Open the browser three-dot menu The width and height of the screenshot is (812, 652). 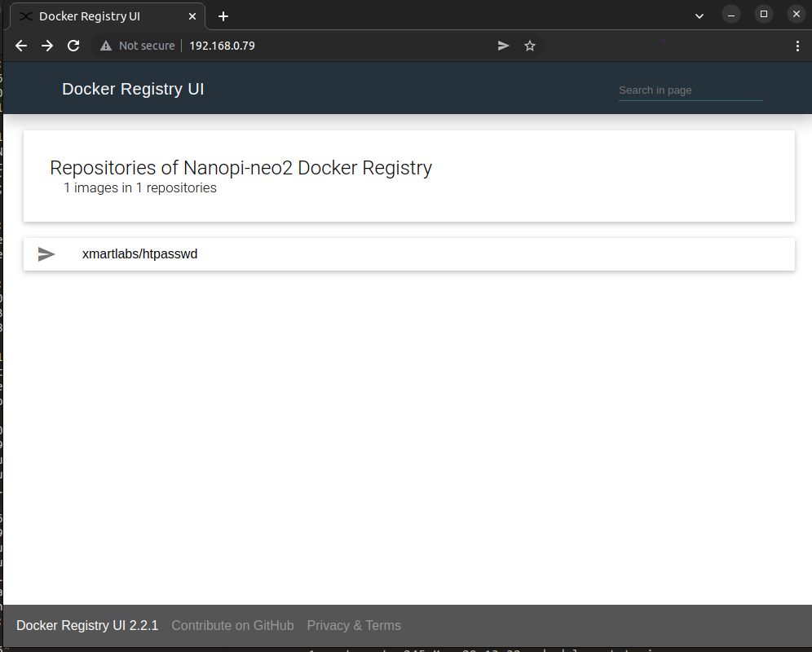pyautogui.click(x=797, y=46)
